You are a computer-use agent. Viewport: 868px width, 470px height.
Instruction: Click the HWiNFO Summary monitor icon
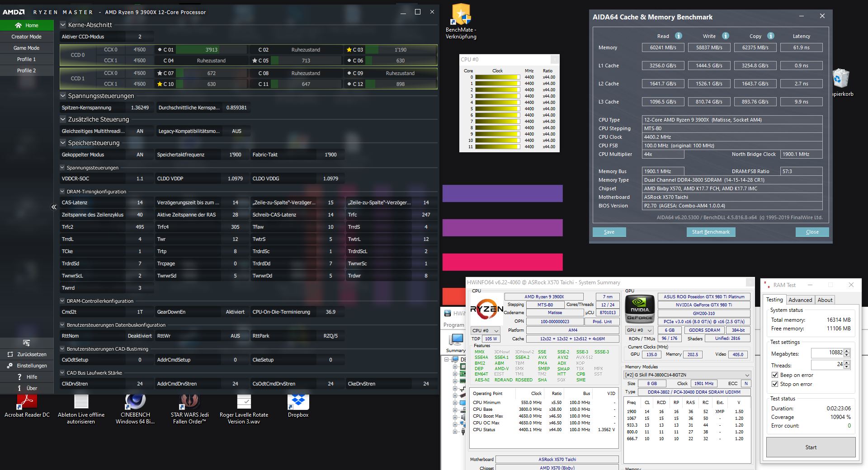coord(456,340)
